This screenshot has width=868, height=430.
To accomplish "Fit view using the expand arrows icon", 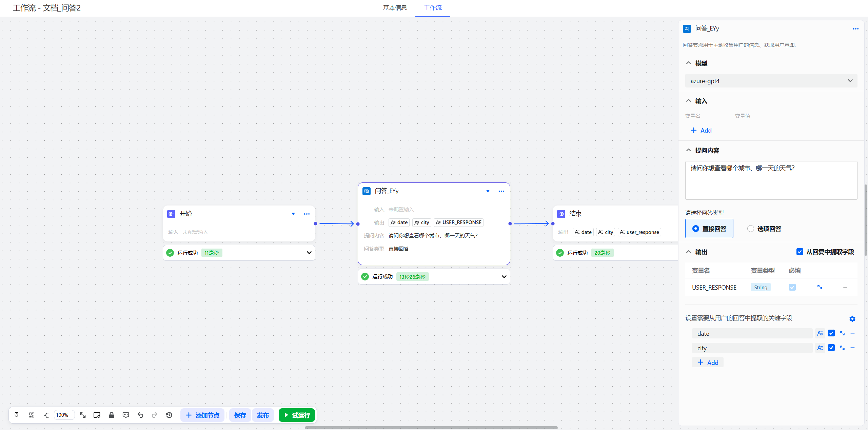I will click(82, 415).
